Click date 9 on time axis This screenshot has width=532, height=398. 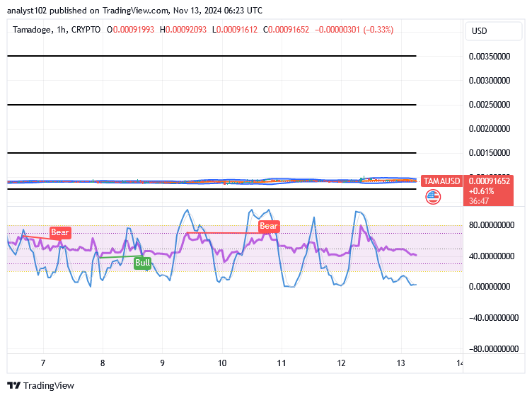tap(162, 363)
